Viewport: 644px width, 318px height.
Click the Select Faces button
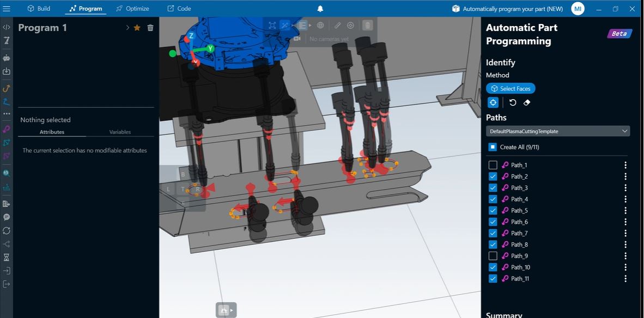(x=510, y=88)
